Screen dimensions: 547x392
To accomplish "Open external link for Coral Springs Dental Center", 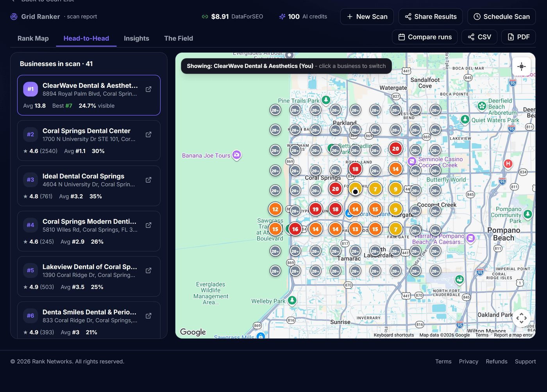I will click(148, 135).
